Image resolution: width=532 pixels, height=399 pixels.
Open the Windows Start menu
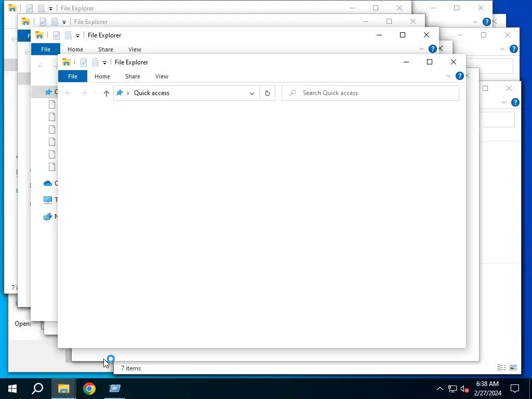[12, 389]
